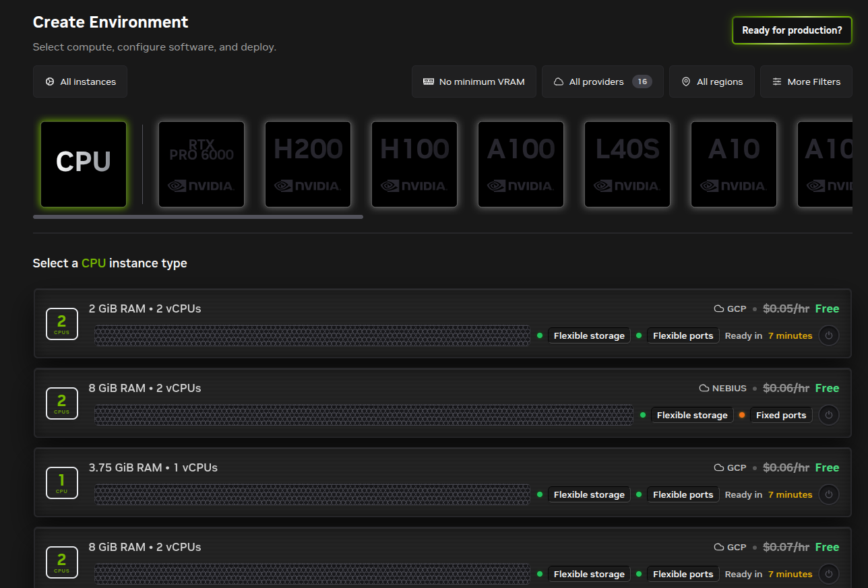Click the cloud icon beside GCP on 3.75 GiB row

[719, 467]
